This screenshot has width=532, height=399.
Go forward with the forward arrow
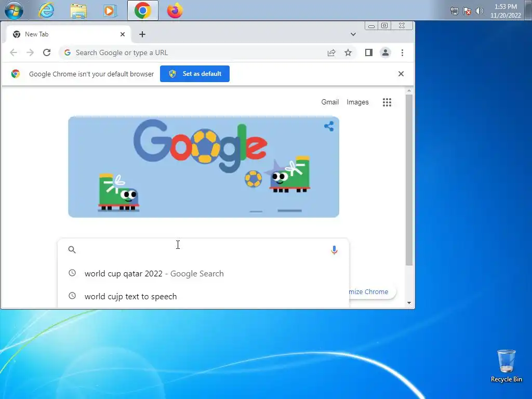pos(30,52)
